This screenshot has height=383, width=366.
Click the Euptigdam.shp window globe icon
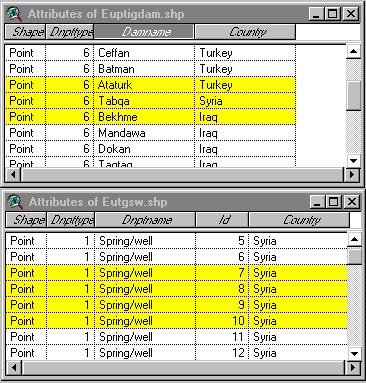pos(14,14)
